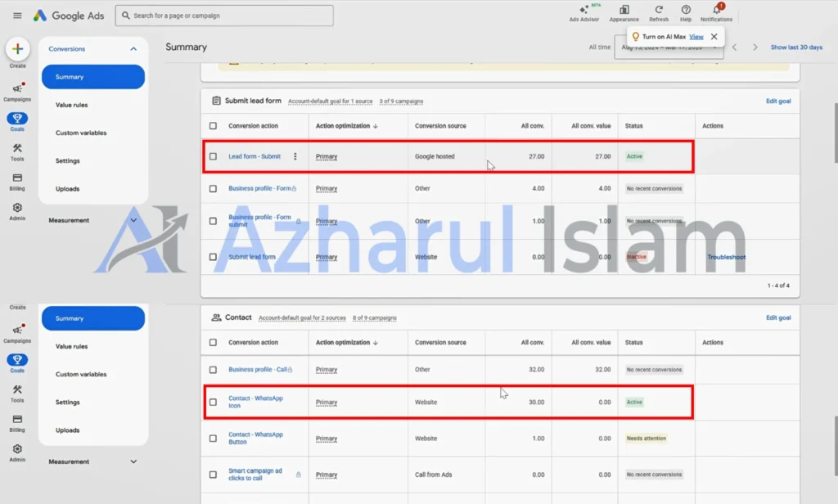Open more options for Lead form - Submit

pos(295,156)
